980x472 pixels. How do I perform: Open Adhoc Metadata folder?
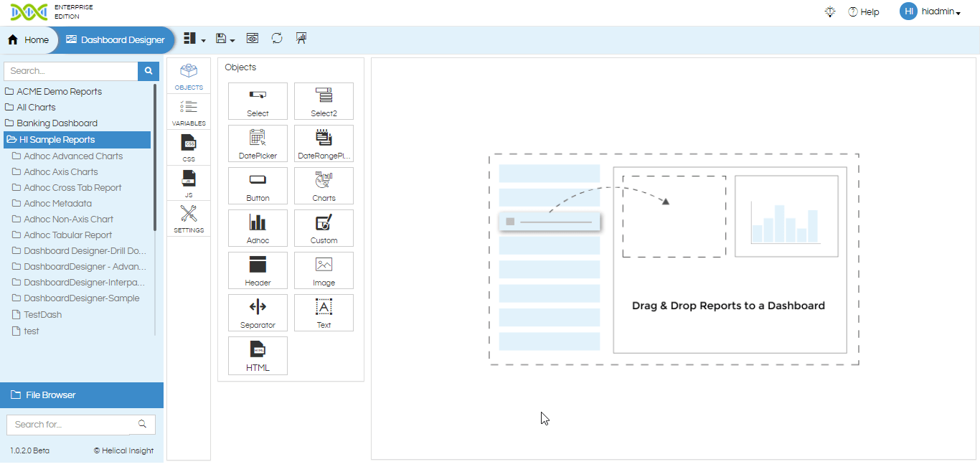52,204
